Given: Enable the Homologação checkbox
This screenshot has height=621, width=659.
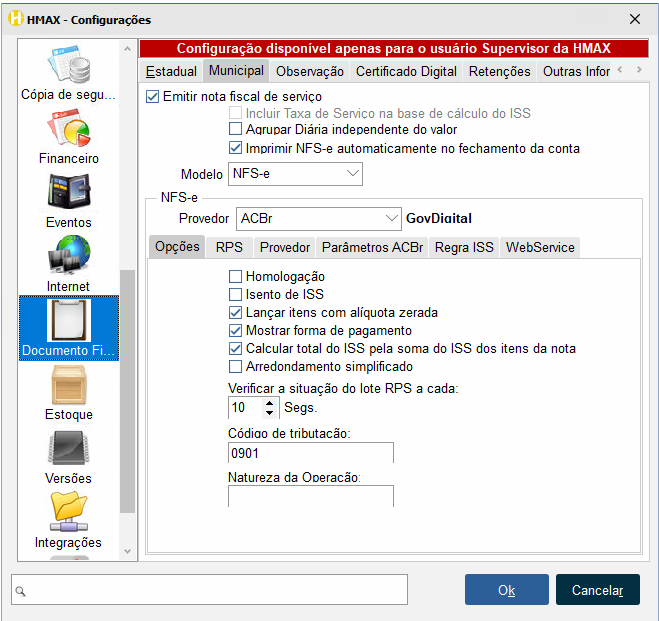Looking at the screenshot, I should click(x=236, y=277).
